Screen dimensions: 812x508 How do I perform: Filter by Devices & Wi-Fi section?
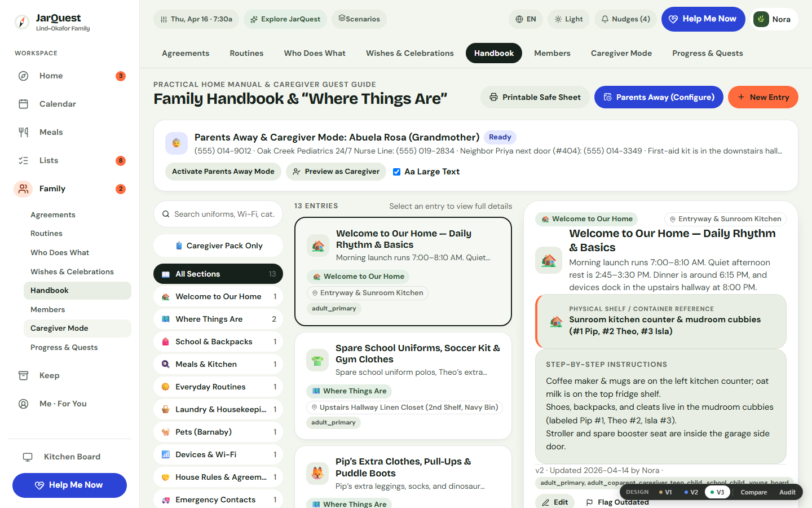pyautogui.click(x=218, y=454)
